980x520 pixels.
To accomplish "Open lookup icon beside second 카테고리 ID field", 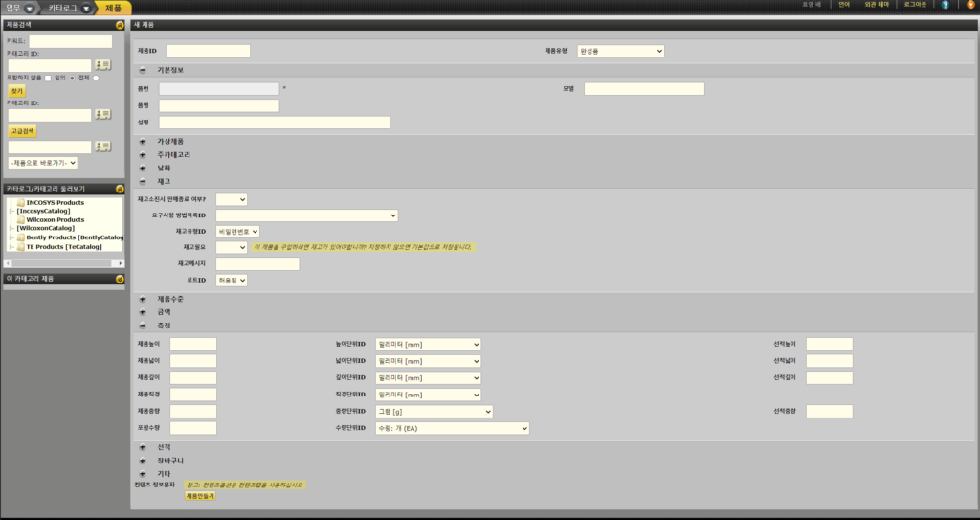I will [x=103, y=115].
